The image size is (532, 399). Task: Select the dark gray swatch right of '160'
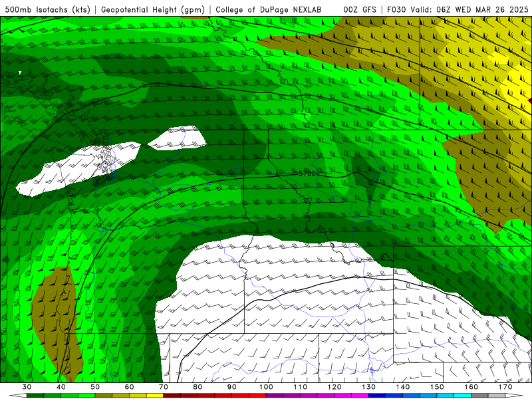pos(479,395)
